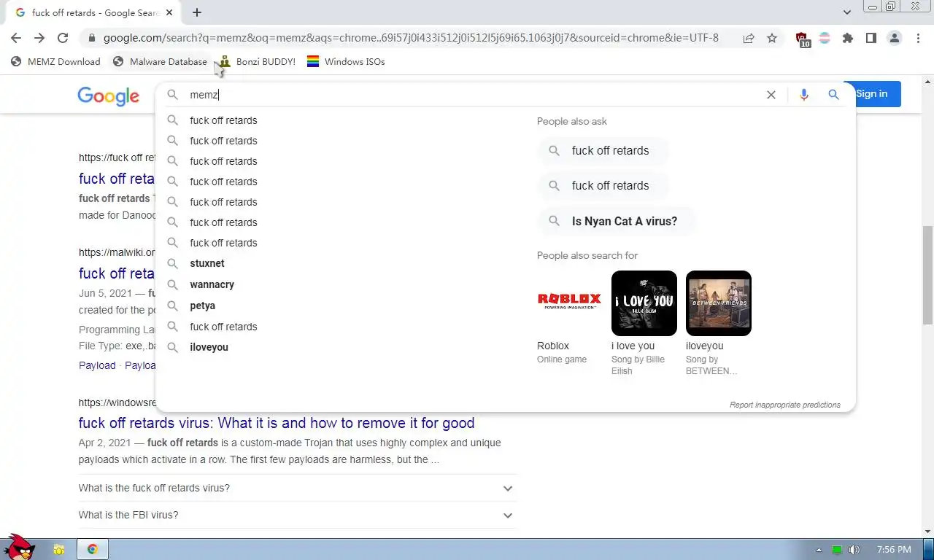Open the folder icon on the taskbar
Image resolution: width=934 pixels, height=560 pixels.
point(58,549)
